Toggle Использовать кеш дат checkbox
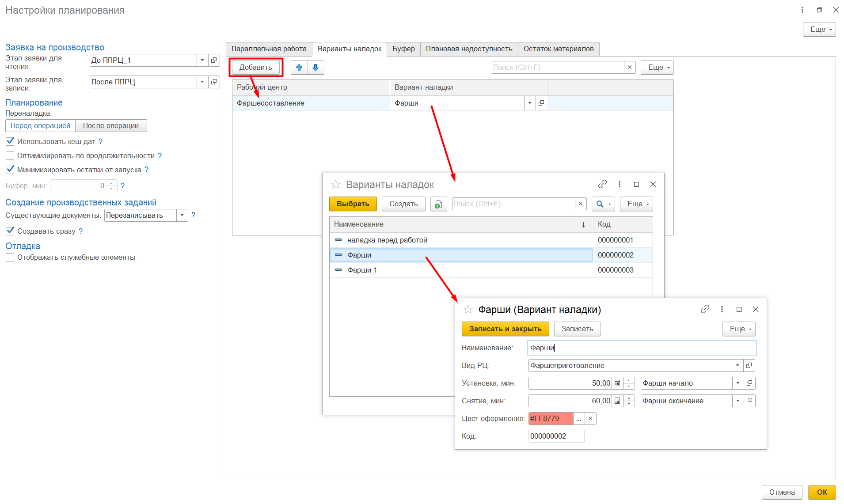Screen dimensions: 844x504 click(10, 141)
